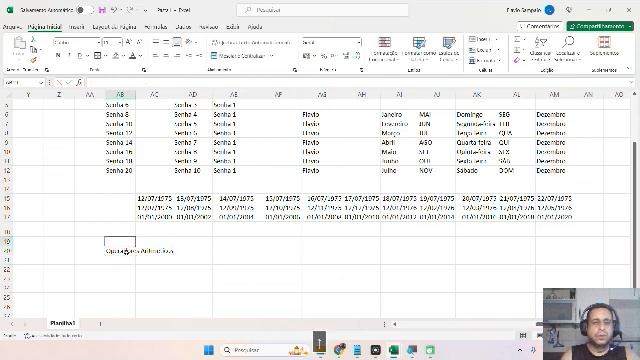Switch to the Dados ribbon tab
640x360 pixels.
[x=183, y=27]
